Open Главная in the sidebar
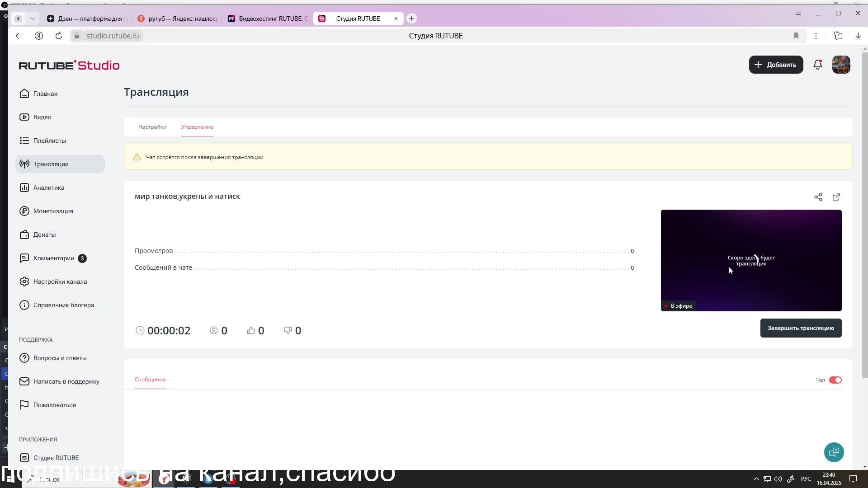The height and width of the screenshot is (488, 868). [x=60, y=94]
